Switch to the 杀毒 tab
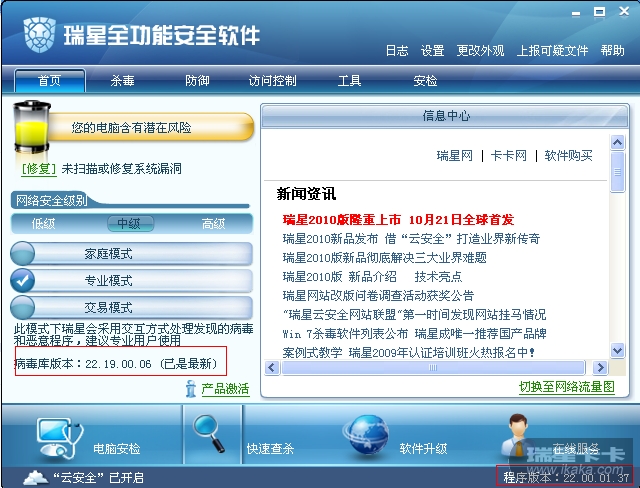This screenshot has width=640, height=488. click(122, 80)
